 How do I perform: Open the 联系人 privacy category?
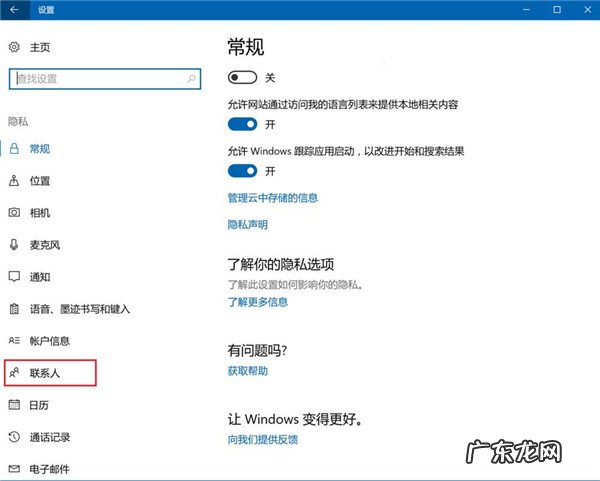tap(45, 373)
